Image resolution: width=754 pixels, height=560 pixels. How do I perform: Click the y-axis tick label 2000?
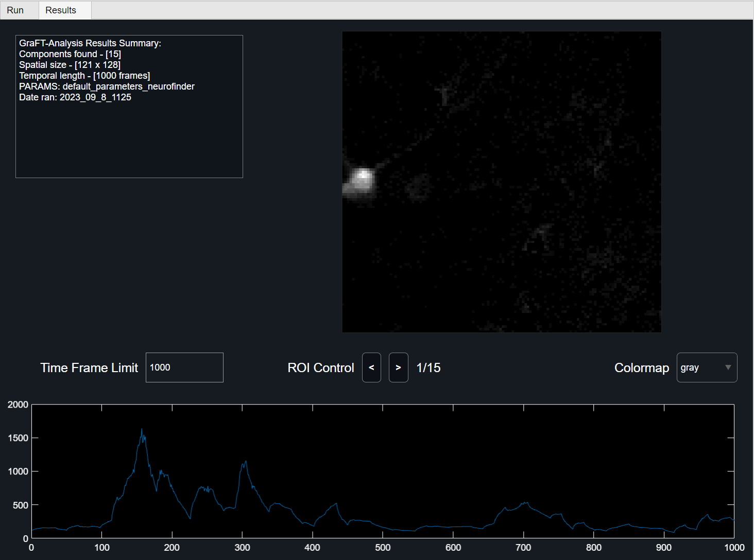[18, 405]
